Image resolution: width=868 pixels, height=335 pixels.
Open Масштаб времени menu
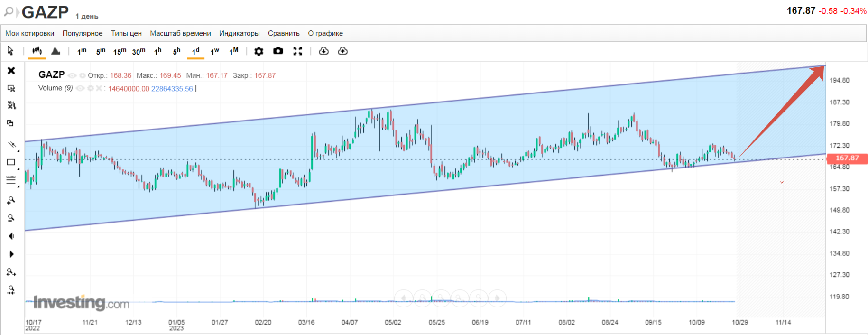point(180,33)
